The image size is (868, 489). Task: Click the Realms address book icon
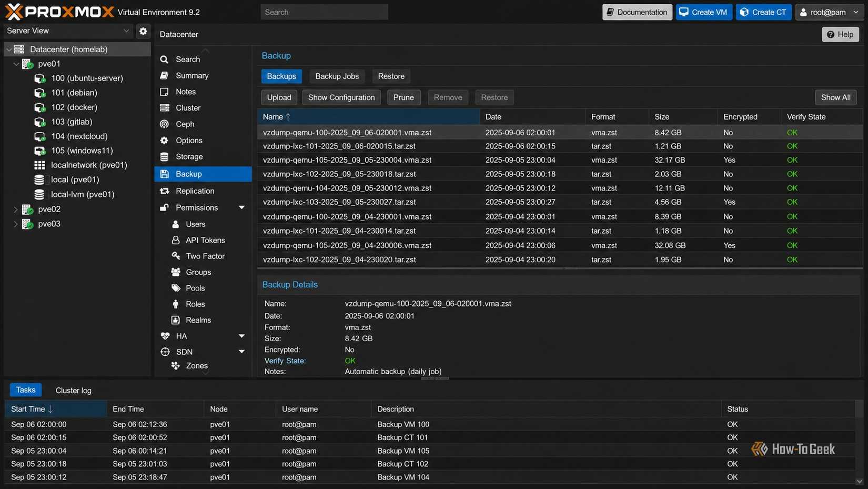click(176, 320)
